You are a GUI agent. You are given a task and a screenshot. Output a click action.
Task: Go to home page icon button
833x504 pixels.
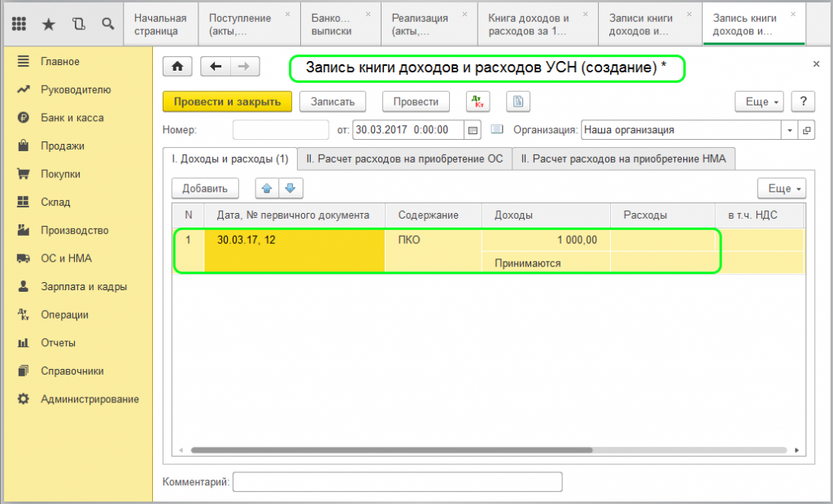[178, 67]
